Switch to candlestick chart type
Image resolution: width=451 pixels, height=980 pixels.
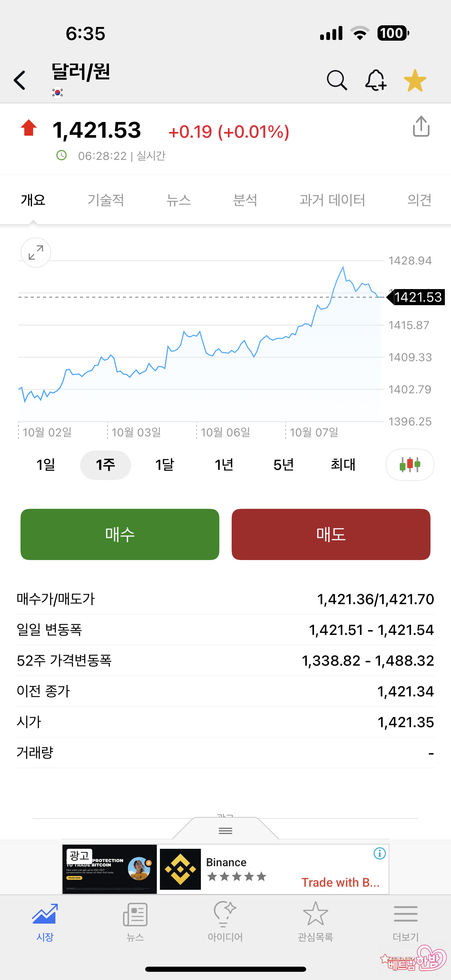click(x=410, y=464)
